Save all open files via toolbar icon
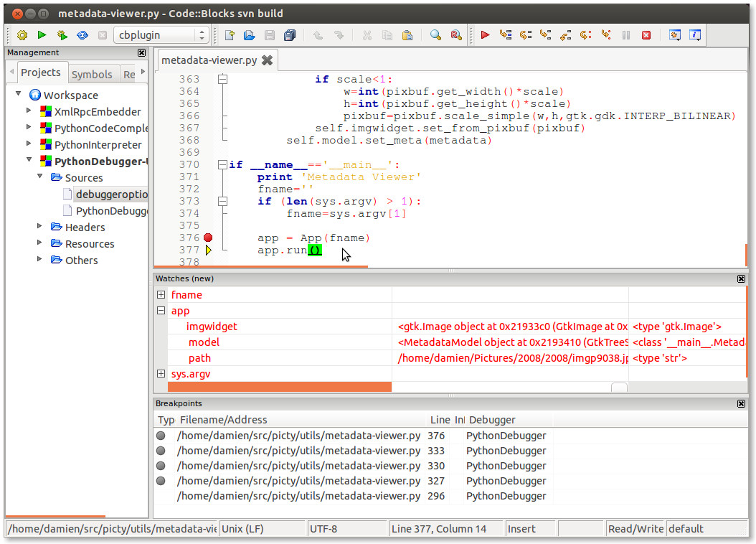Viewport: 756px width, 544px height. click(x=290, y=34)
